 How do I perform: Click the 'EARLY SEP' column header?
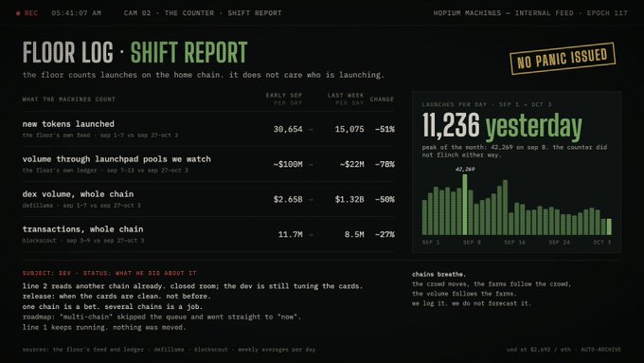pyautogui.click(x=284, y=96)
